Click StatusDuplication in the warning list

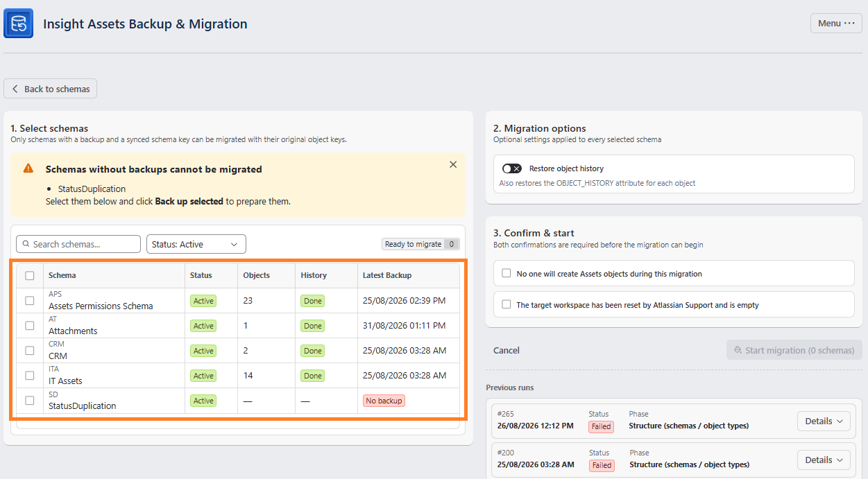pos(92,189)
